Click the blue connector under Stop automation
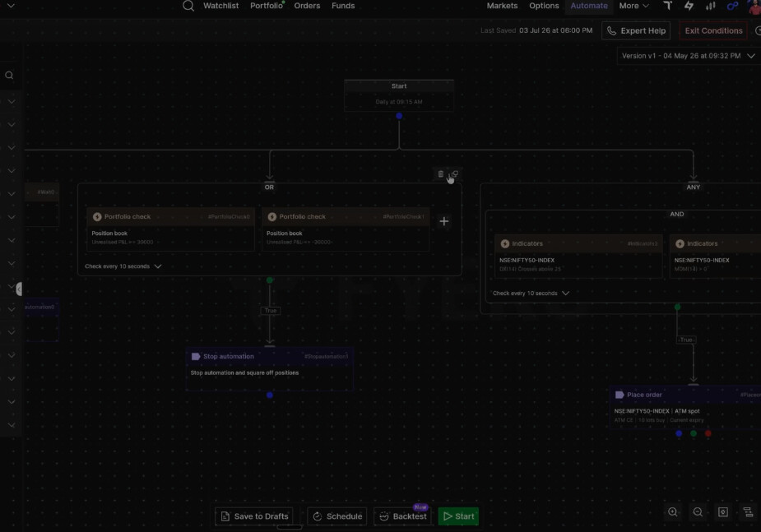The height and width of the screenshot is (532, 761). point(270,396)
